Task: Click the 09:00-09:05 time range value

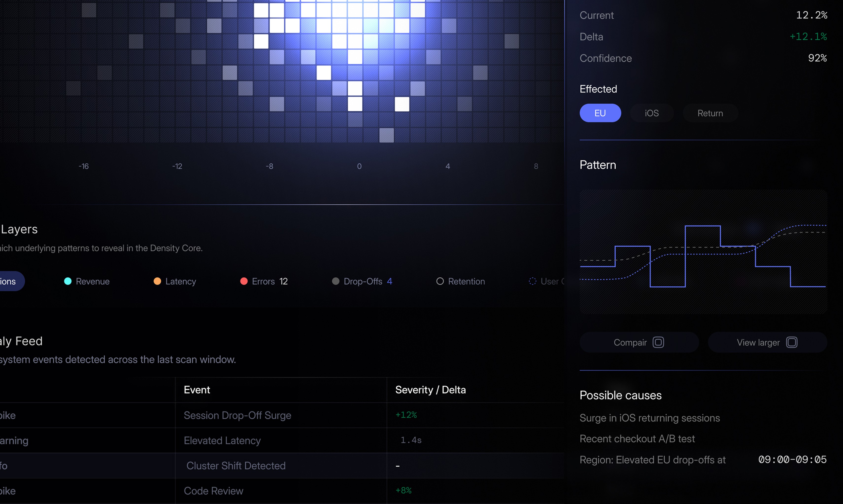Action: pyautogui.click(x=792, y=459)
